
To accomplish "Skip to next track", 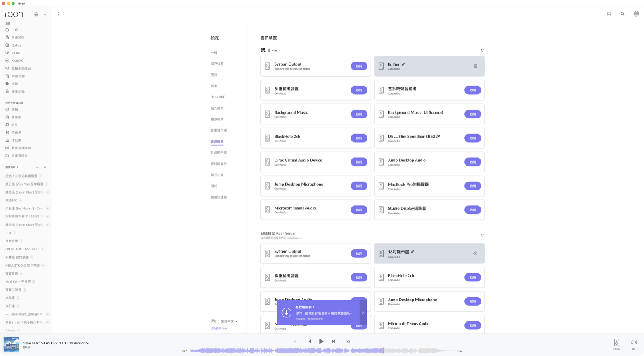I will point(333,342).
